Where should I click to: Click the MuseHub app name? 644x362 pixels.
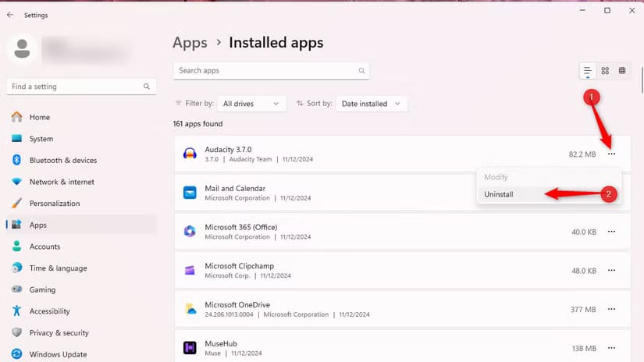pyautogui.click(x=221, y=343)
